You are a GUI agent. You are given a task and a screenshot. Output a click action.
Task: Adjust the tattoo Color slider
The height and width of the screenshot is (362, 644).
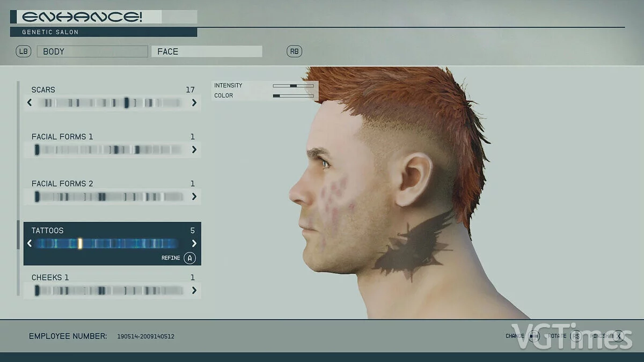[x=293, y=96]
